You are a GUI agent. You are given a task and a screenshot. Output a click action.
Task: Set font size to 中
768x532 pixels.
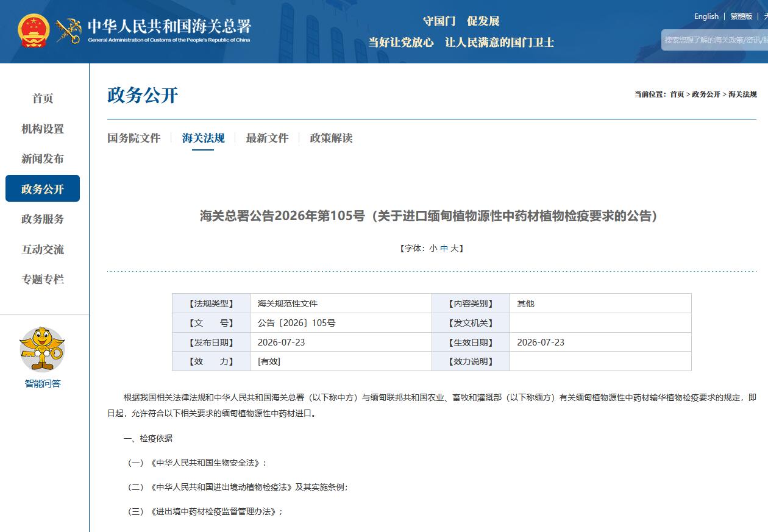[444, 248]
